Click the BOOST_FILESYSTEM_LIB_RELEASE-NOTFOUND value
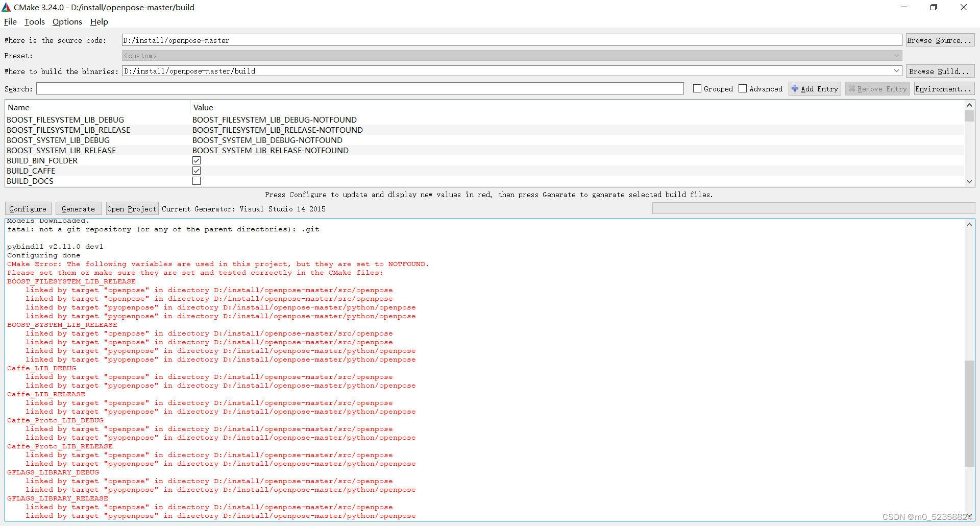The image size is (980, 526). click(x=278, y=130)
